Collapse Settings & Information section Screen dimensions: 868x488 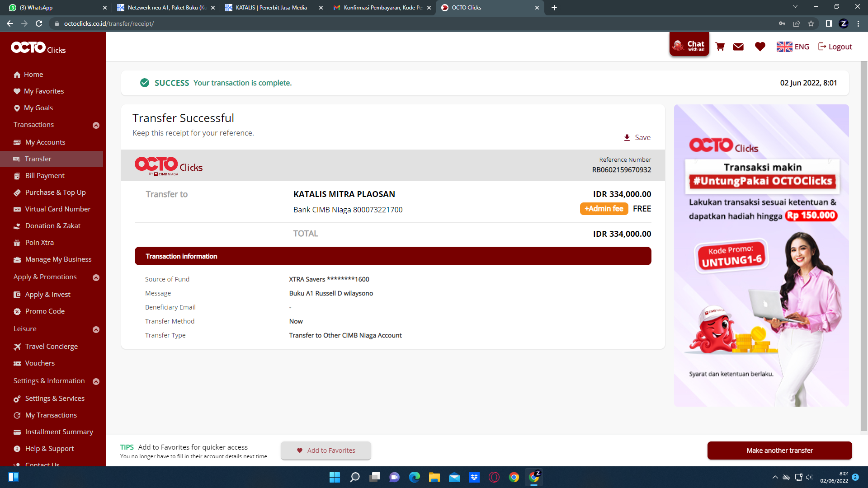[x=96, y=381]
